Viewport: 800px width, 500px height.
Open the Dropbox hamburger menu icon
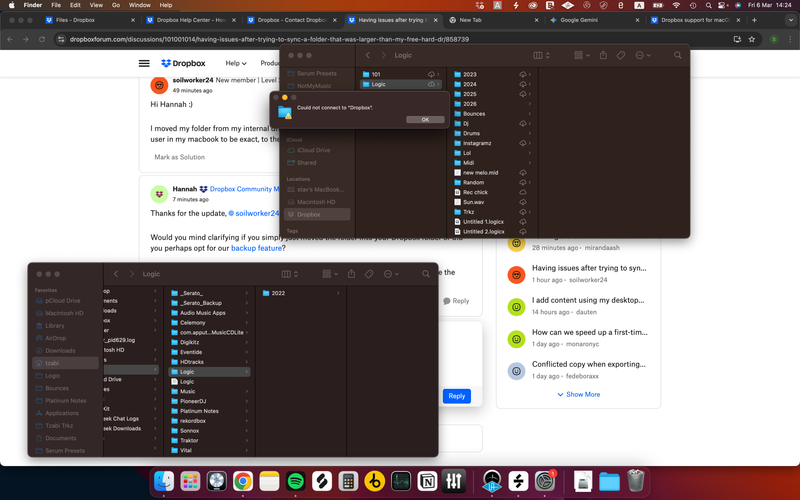(x=144, y=63)
